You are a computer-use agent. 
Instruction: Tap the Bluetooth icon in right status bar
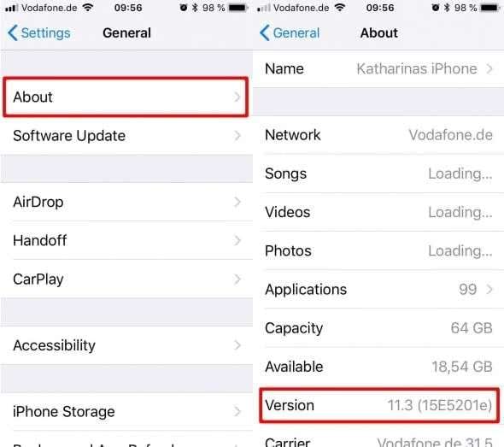tap(447, 8)
